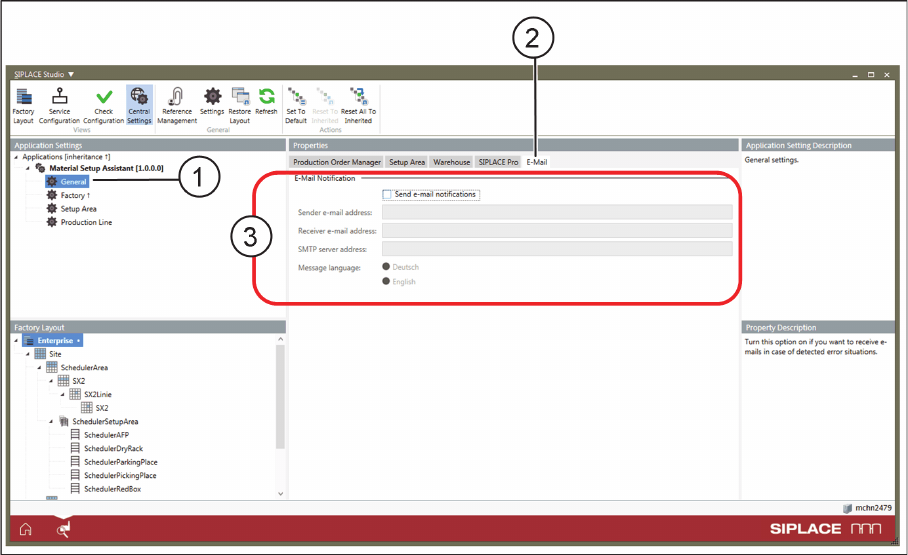Collapse the Enterprise node

pyautogui.click(x=16, y=341)
